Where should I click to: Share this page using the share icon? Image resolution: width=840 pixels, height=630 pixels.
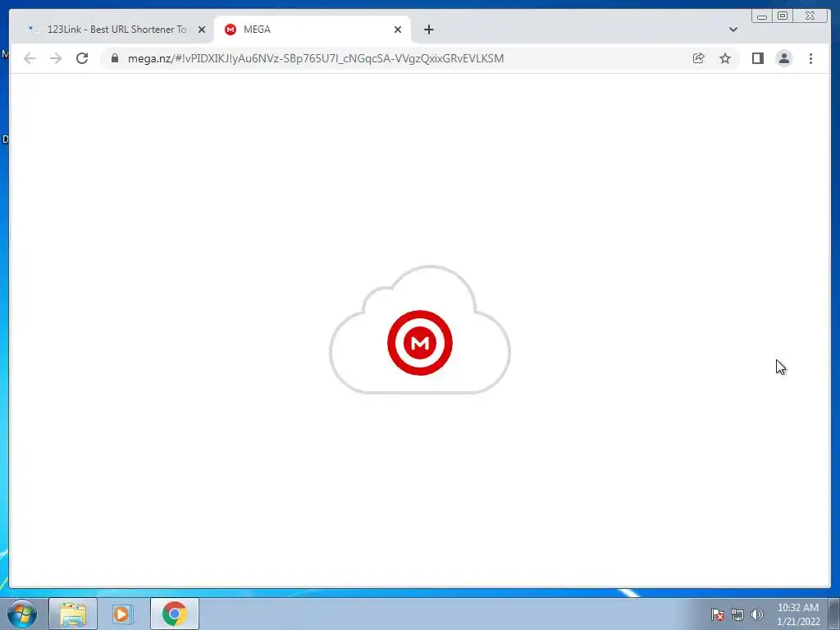point(698,58)
